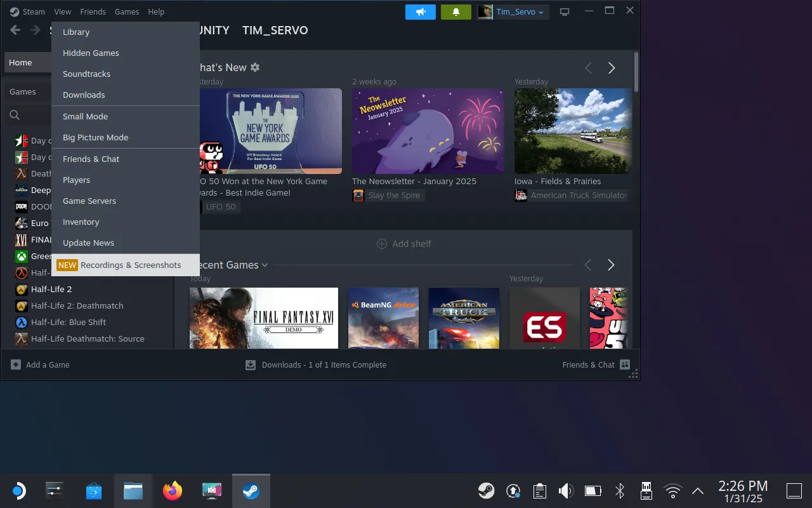The width and height of the screenshot is (812, 508).
Task: Open the Help menu
Action: [x=156, y=11]
